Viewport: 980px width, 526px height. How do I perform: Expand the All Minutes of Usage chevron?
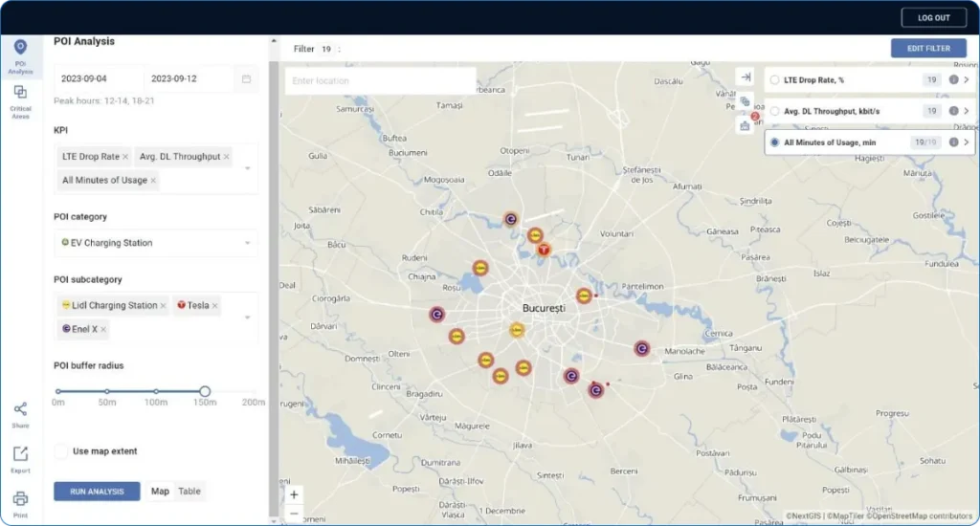[967, 142]
